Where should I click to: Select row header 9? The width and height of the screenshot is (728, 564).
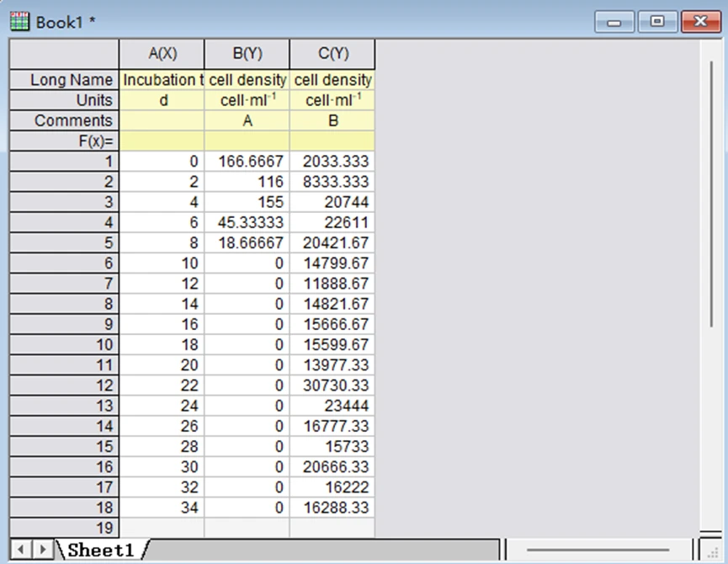64,324
